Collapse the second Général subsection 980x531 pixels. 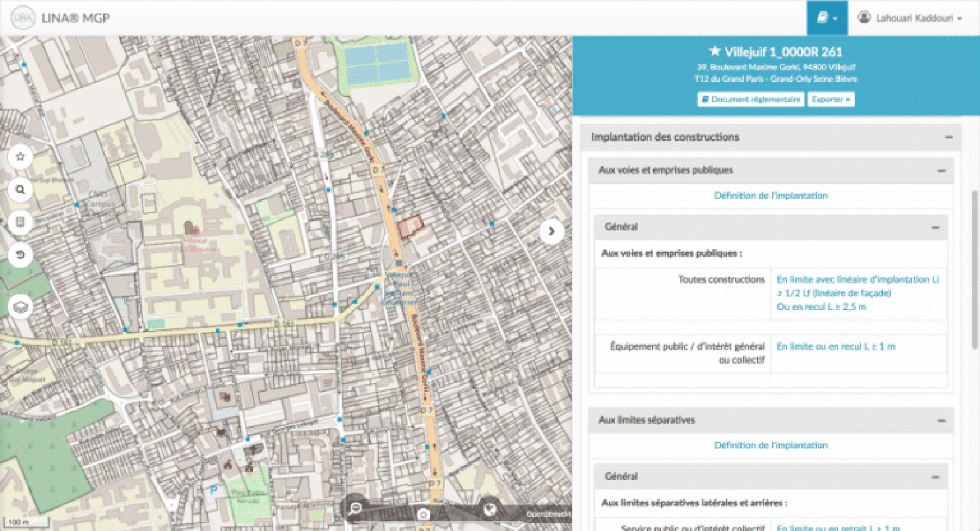(935, 477)
